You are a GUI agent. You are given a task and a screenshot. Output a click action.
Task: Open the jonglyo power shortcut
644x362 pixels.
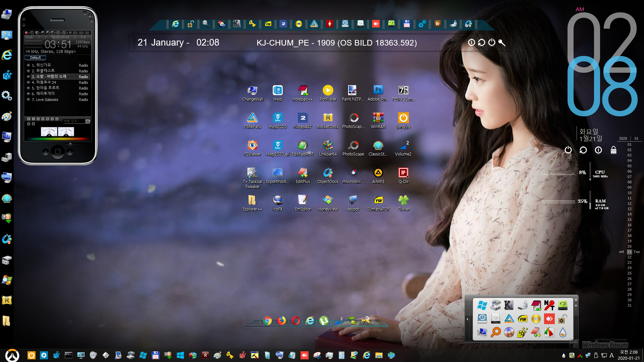(403, 121)
